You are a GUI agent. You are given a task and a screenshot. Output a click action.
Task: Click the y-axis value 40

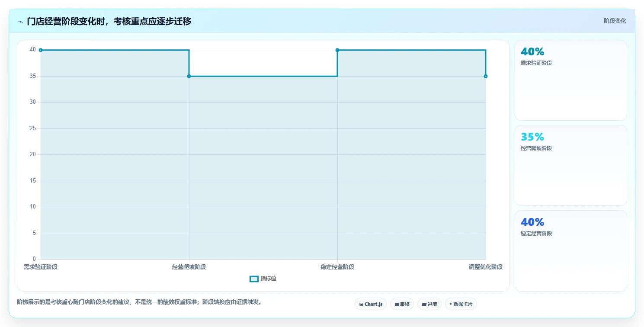click(33, 50)
